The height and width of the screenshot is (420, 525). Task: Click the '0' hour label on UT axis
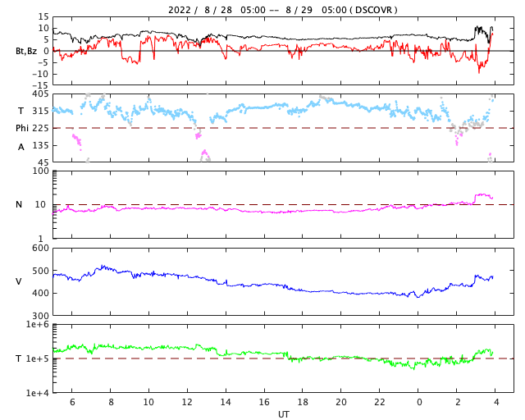(419, 402)
